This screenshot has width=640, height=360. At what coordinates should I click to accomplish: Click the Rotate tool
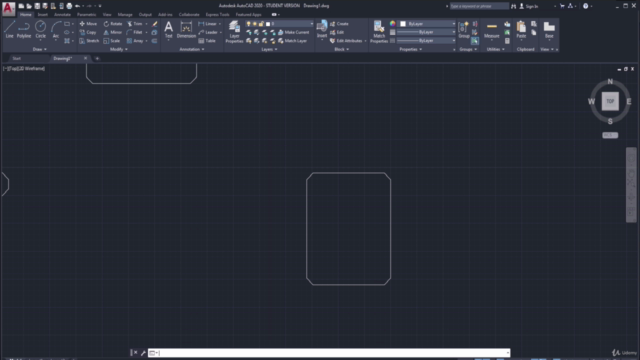pyautogui.click(x=113, y=24)
